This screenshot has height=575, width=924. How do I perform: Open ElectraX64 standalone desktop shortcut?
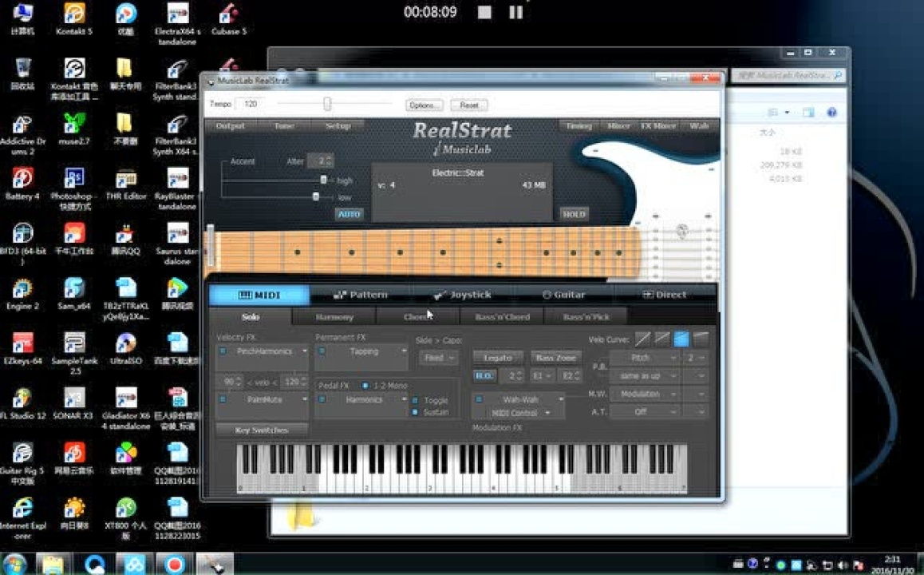(x=177, y=24)
